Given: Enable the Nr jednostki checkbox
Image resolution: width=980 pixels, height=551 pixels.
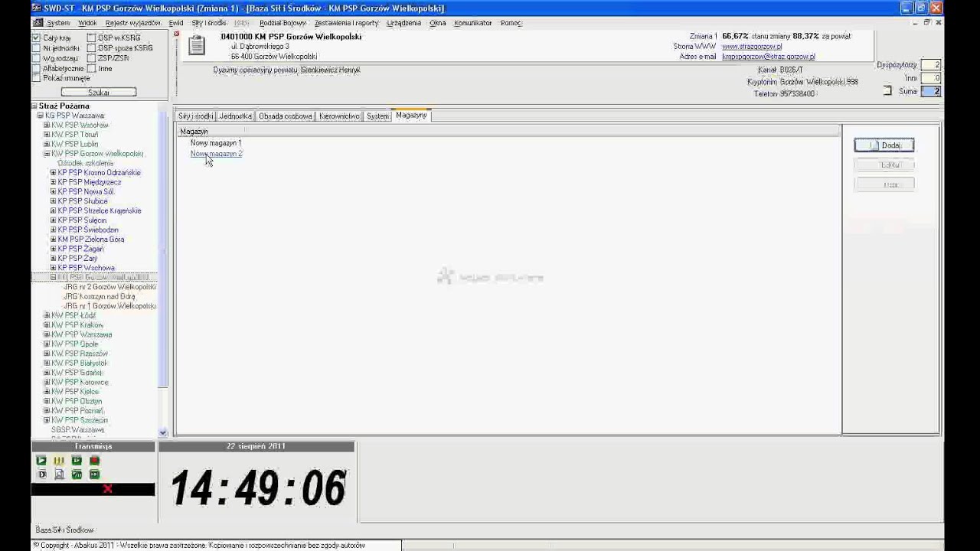Looking at the screenshot, I should pos(36,47).
